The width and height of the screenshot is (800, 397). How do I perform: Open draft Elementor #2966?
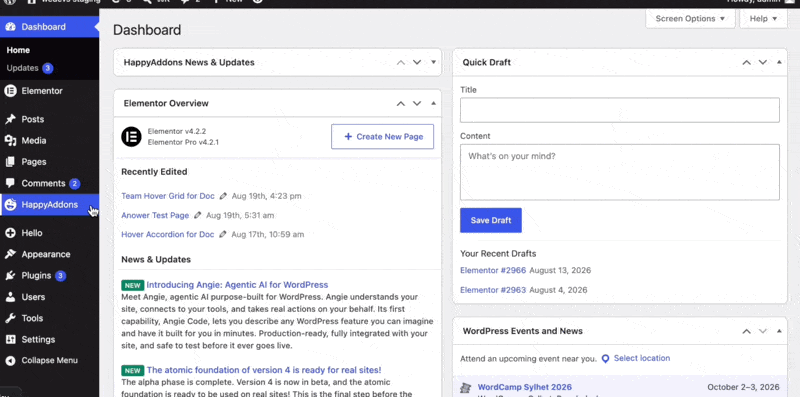tap(493, 270)
